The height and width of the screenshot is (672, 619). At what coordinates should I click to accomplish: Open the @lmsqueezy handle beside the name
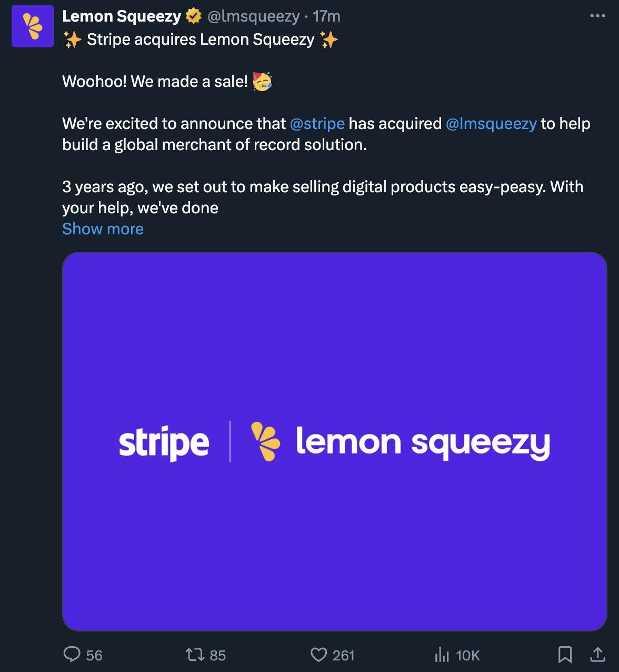pyautogui.click(x=253, y=16)
